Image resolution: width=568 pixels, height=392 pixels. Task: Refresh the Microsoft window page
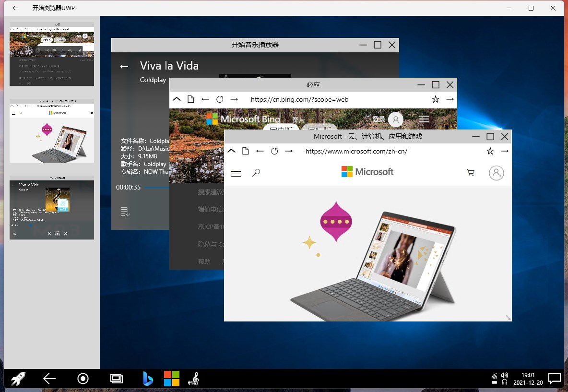click(x=274, y=151)
